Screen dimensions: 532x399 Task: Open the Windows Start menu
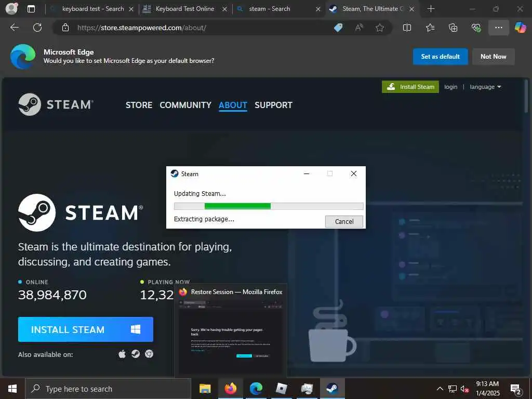click(12, 389)
